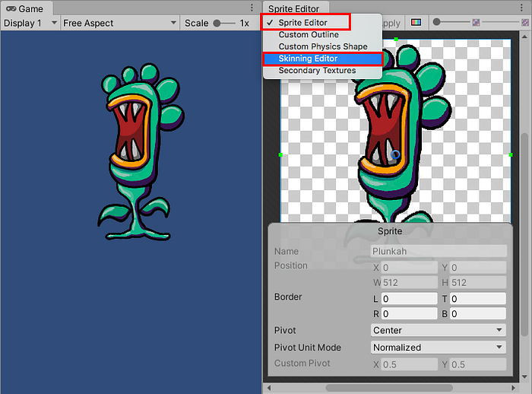
Task: Click the Border B input field
Action: [478, 313]
